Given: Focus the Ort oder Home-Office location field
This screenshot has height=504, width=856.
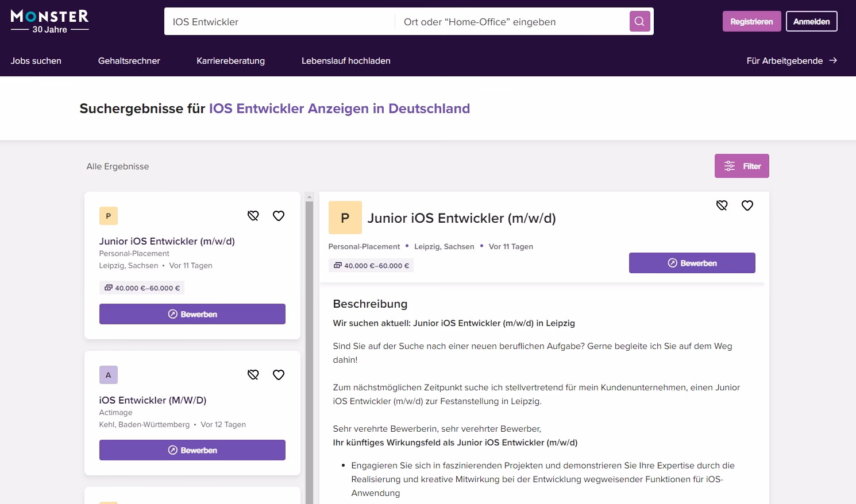Looking at the screenshot, I should 512,22.
